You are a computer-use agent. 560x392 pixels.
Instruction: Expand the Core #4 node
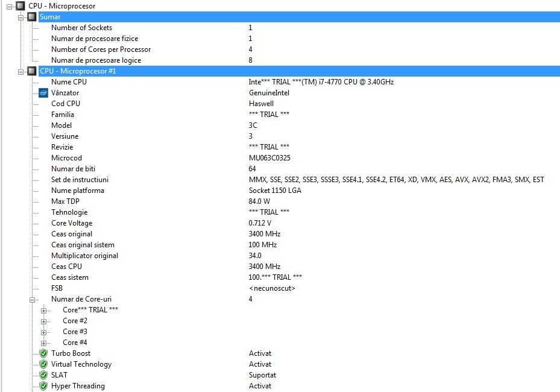(43, 343)
